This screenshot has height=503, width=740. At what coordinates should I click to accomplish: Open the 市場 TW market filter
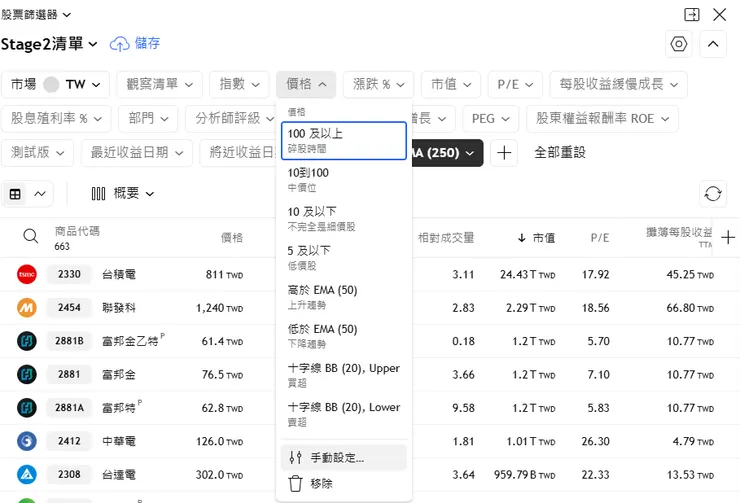(x=56, y=85)
